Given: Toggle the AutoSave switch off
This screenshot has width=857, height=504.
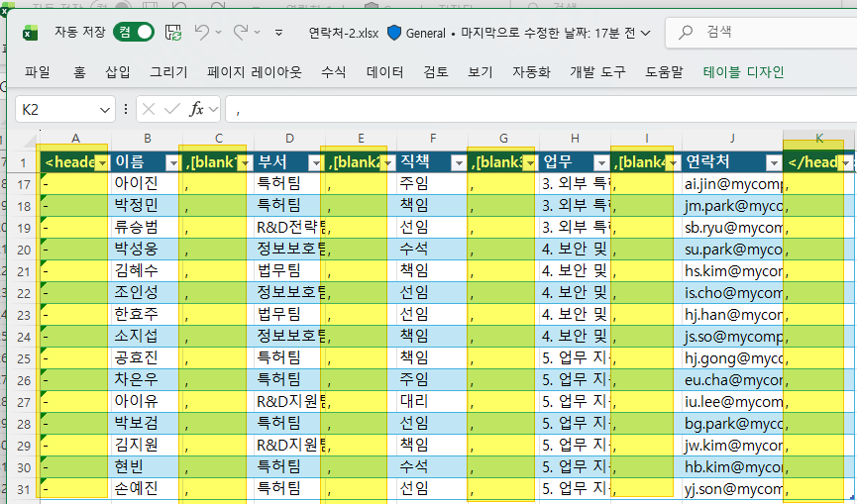Looking at the screenshot, I should tap(134, 33).
